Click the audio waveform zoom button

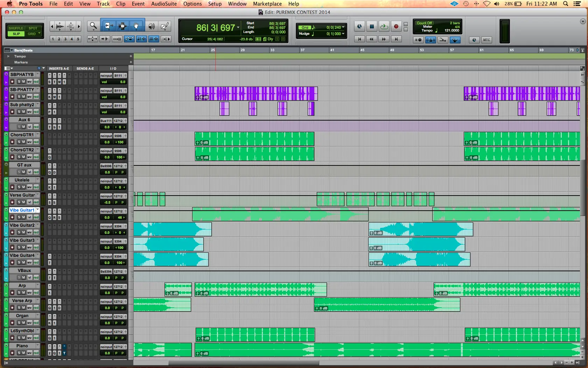pyautogui.click(x=60, y=26)
